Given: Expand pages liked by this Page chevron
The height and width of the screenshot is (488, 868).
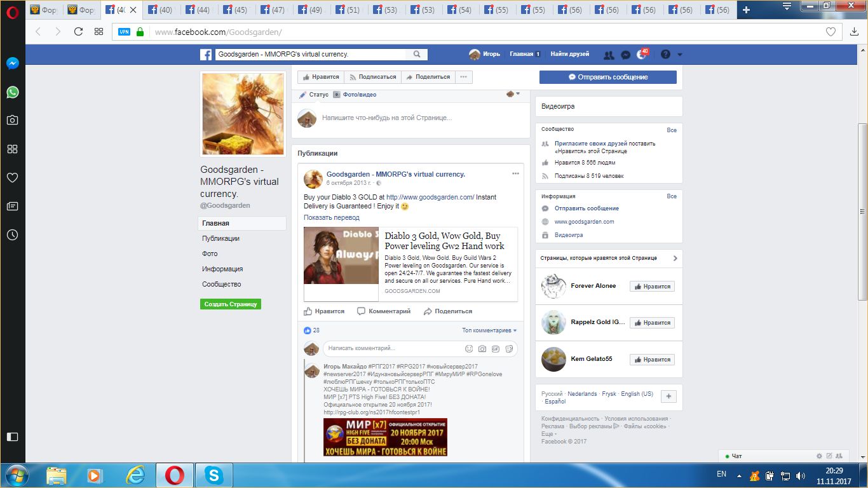Looking at the screenshot, I should [675, 259].
